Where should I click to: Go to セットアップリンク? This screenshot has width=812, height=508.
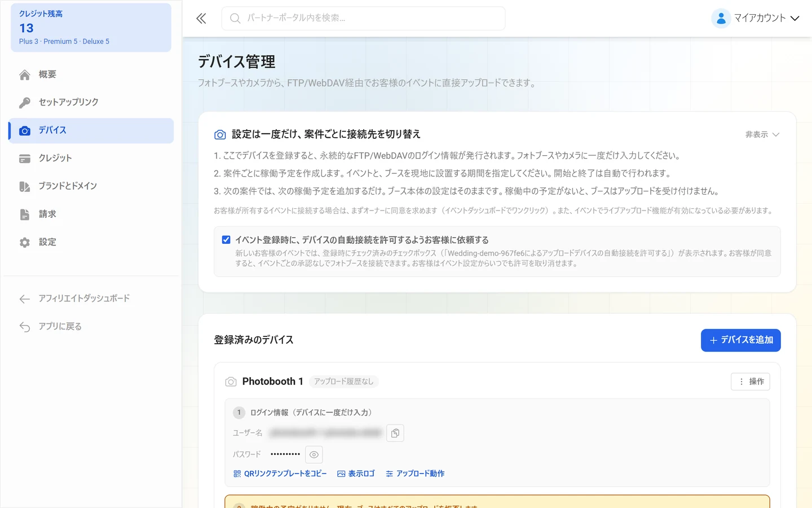[x=91, y=102]
